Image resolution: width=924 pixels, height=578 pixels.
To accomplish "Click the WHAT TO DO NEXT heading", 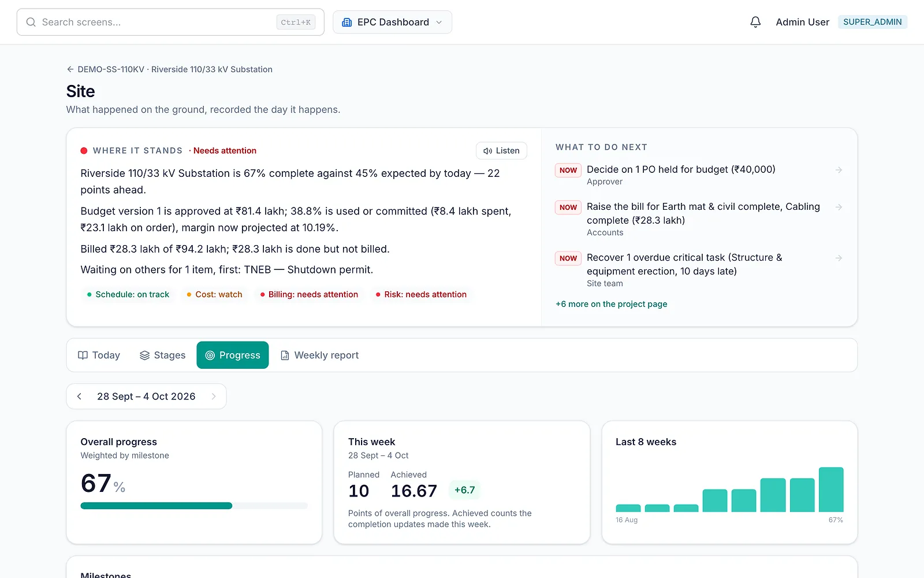I will click(x=601, y=147).
